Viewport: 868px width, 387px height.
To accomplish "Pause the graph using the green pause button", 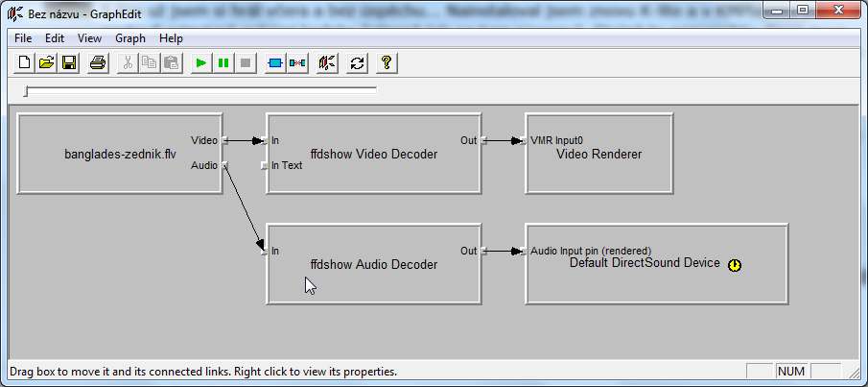I will click(x=223, y=62).
